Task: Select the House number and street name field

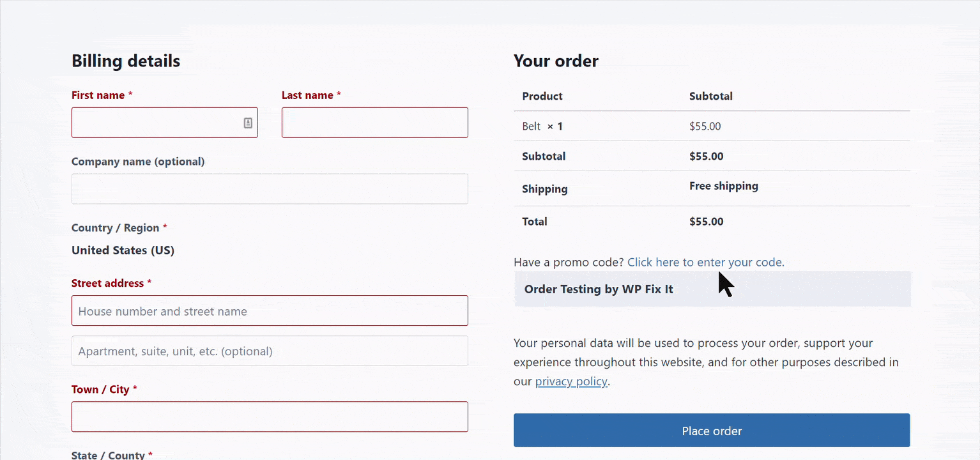Action: click(270, 310)
